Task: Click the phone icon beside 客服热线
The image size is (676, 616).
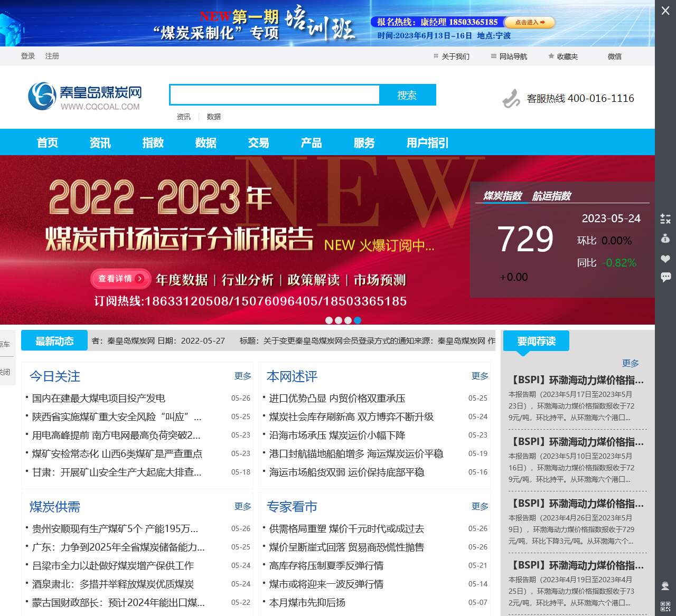Action: pyautogui.click(x=511, y=99)
